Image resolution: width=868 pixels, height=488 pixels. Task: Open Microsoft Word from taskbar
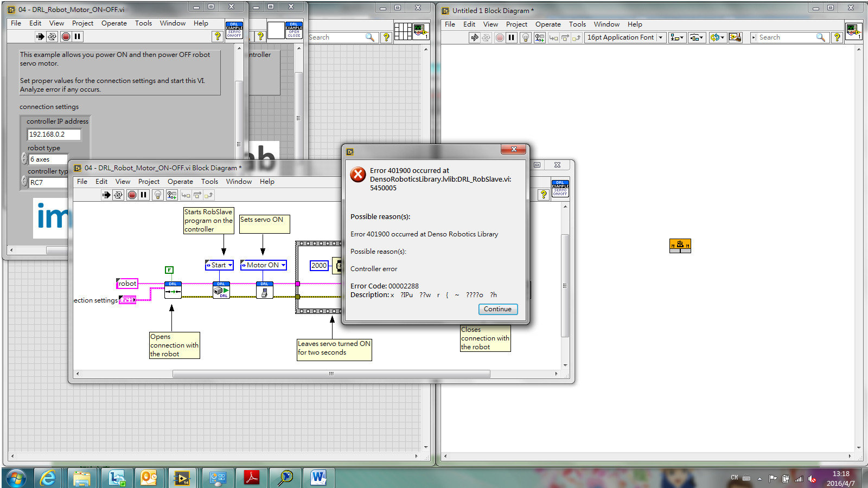(318, 478)
